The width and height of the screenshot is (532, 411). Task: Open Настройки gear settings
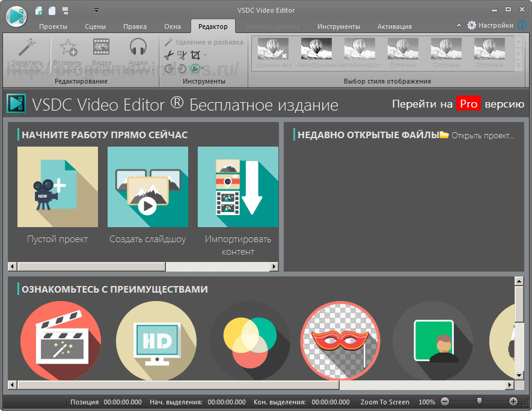pyautogui.click(x=491, y=25)
